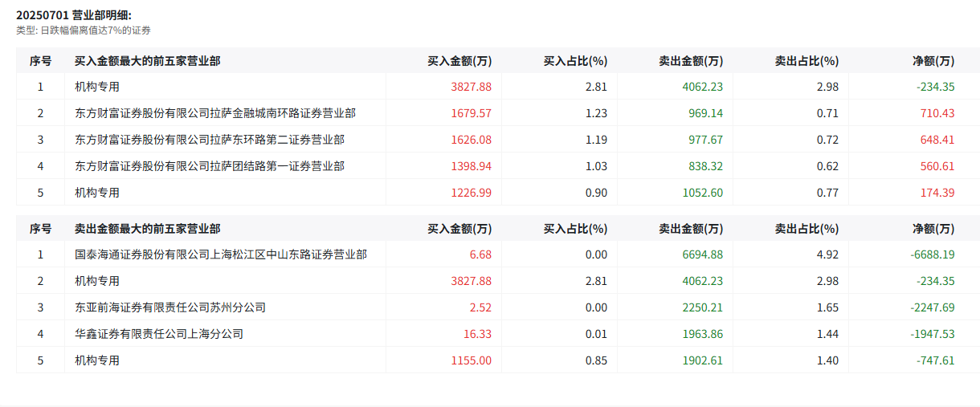The height and width of the screenshot is (407, 980).
Task: Click buy amount 1155.00 in bottom table
Action: click(x=472, y=360)
